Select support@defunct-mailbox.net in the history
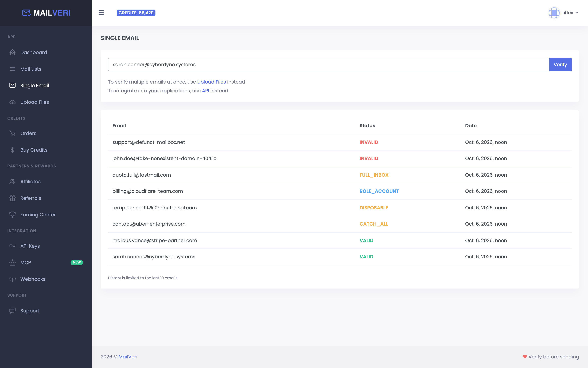This screenshot has width=588, height=368. click(148, 142)
